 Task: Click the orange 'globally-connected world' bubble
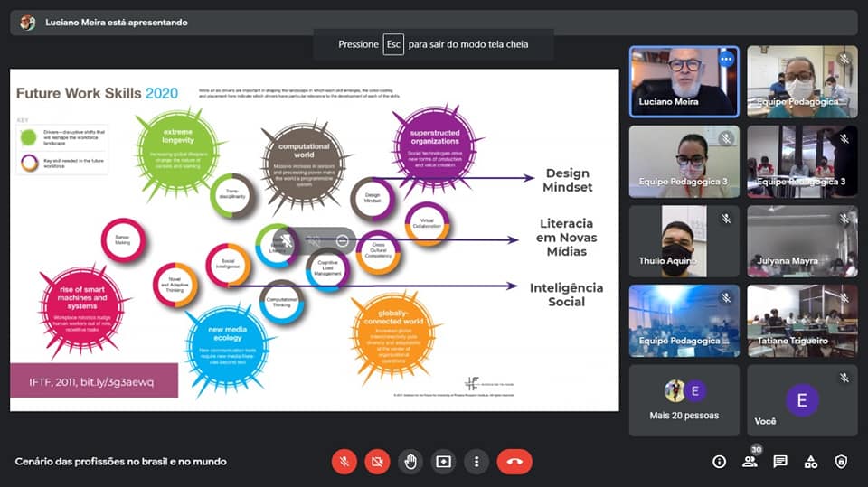(393, 335)
